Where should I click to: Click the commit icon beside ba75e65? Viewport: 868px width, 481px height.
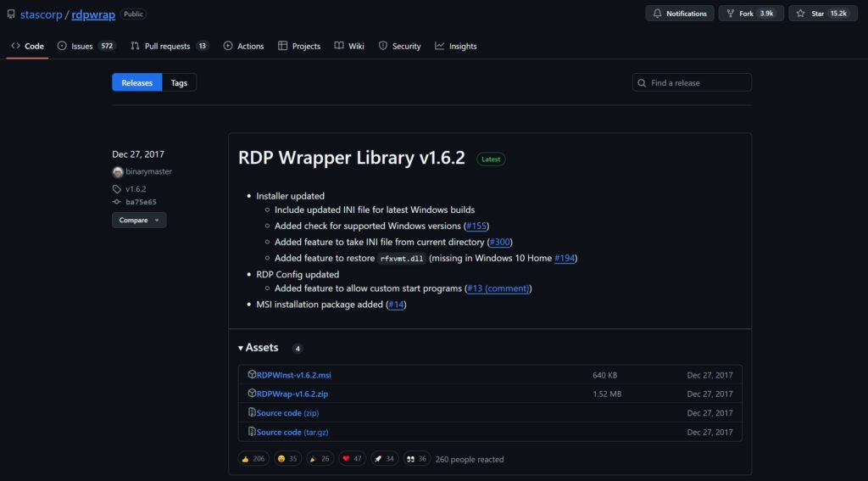click(117, 202)
